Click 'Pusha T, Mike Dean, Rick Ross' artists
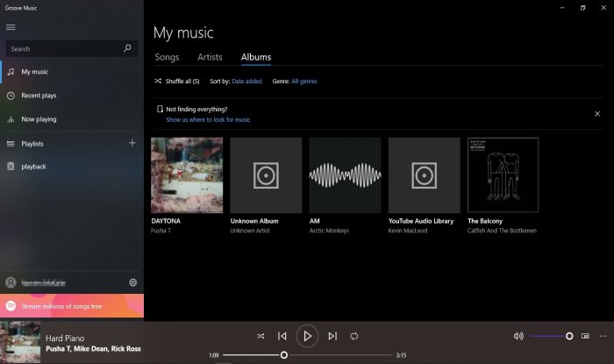This screenshot has height=364, width=614. click(x=93, y=349)
